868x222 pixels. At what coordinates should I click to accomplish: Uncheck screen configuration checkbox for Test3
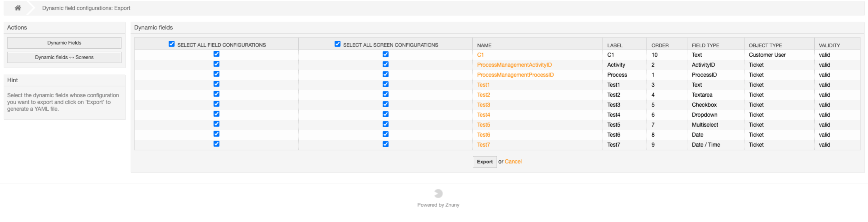pos(385,104)
